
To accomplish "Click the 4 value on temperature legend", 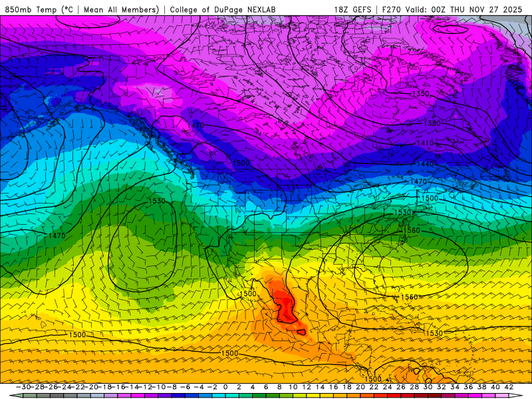I will (x=253, y=387).
